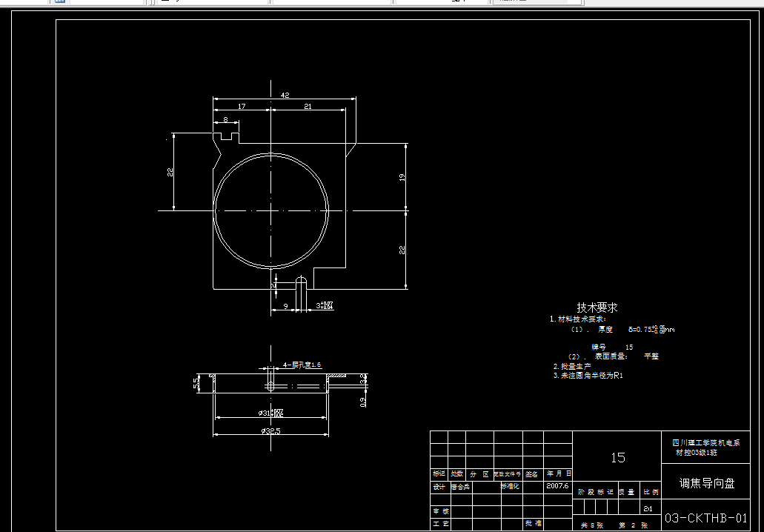Click the 牌号 label
764x532 pixels.
coord(599,348)
